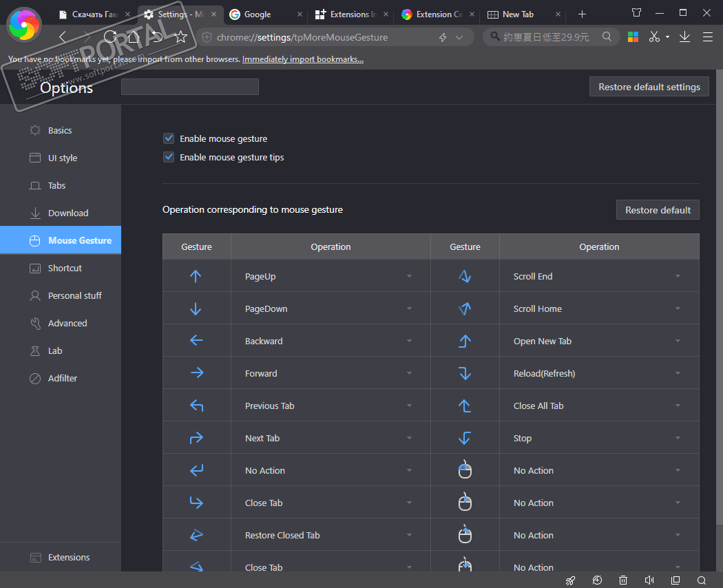The width and height of the screenshot is (723, 588).
Task: Open Extensions in the sidebar bottom
Action: pyautogui.click(x=61, y=557)
